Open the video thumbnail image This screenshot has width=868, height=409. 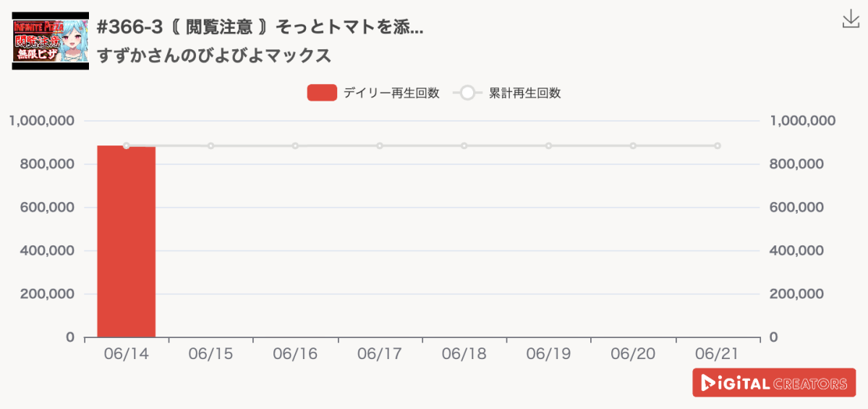click(x=51, y=41)
